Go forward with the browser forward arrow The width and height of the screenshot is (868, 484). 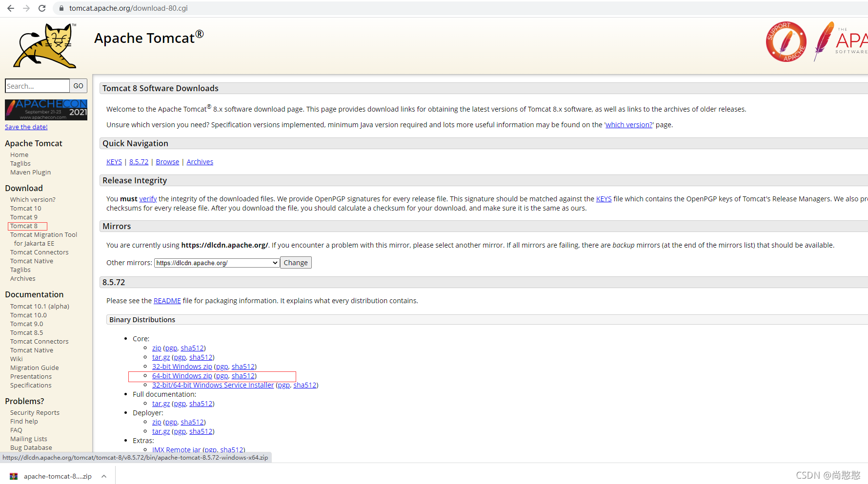(x=26, y=8)
